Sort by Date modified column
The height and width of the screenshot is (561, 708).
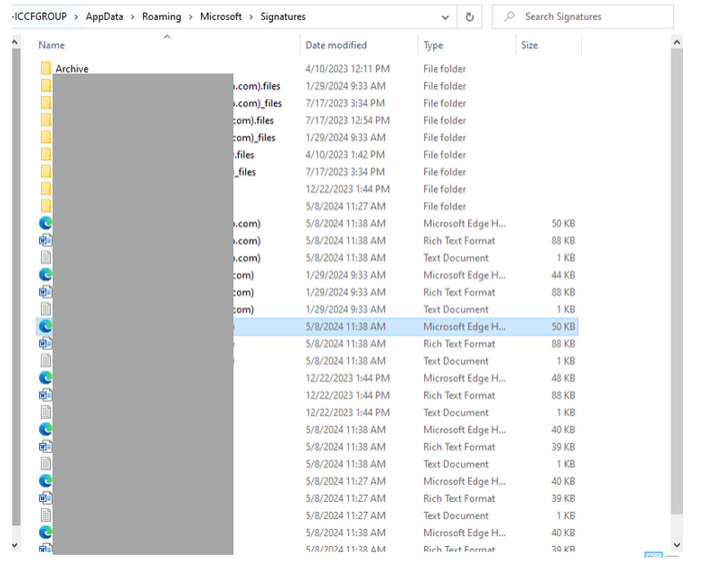[x=336, y=45]
